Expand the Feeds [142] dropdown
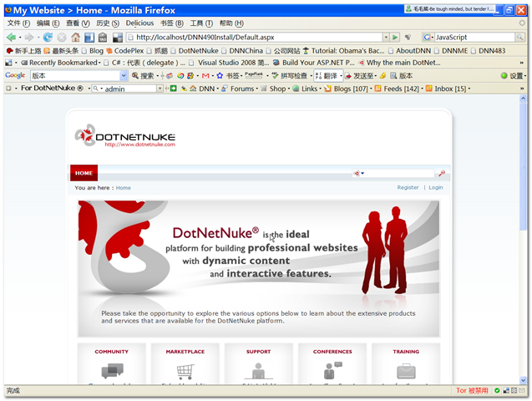Viewport: 532px width, 401px height. coord(422,89)
